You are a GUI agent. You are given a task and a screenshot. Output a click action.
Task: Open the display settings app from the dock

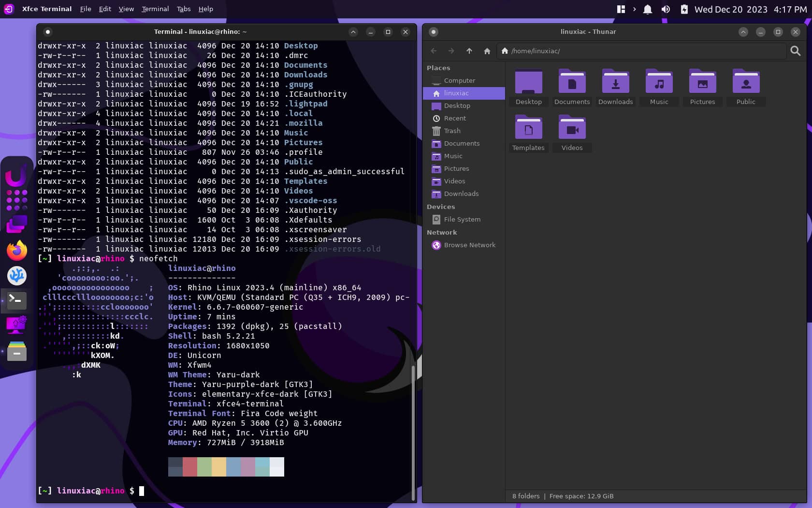[16, 325]
